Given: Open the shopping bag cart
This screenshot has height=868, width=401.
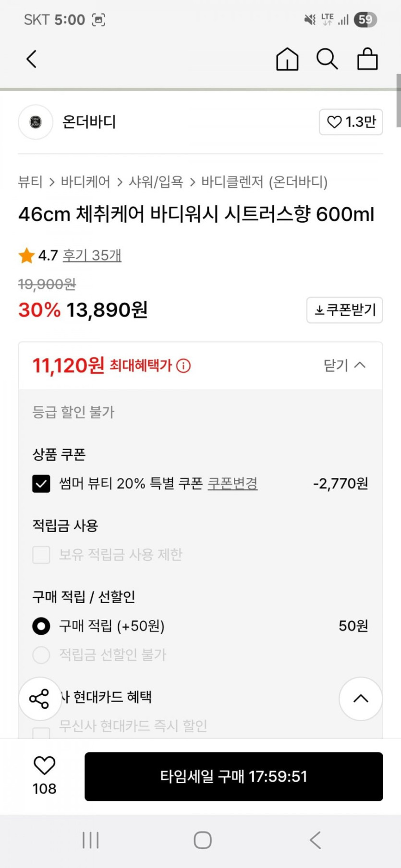Looking at the screenshot, I should coord(367,59).
